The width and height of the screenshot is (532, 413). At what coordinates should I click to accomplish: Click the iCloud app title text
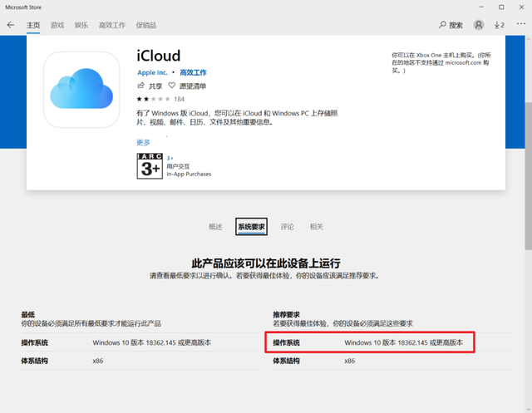point(159,56)
